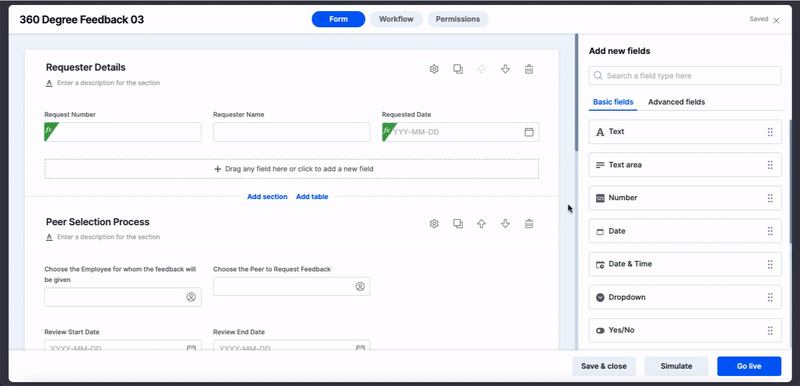The height and width of the screenshot is (386, 800).
Task: Click the Review Start Date field
Action: tap(123, 345)
